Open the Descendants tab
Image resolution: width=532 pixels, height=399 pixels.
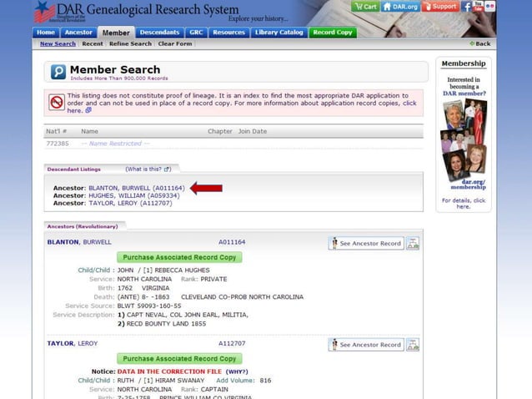159,33
